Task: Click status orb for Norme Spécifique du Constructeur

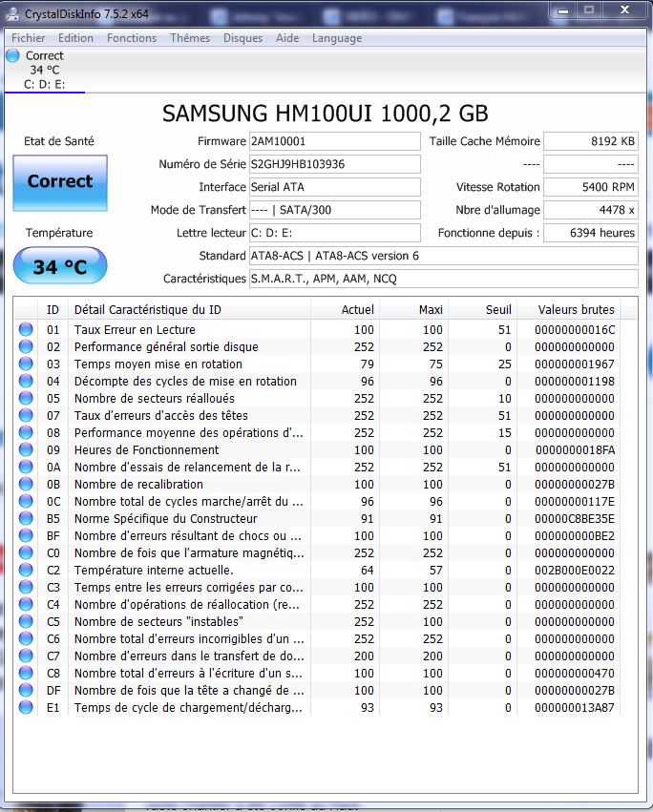Action: pyautogui.click(x=26, y=518)
